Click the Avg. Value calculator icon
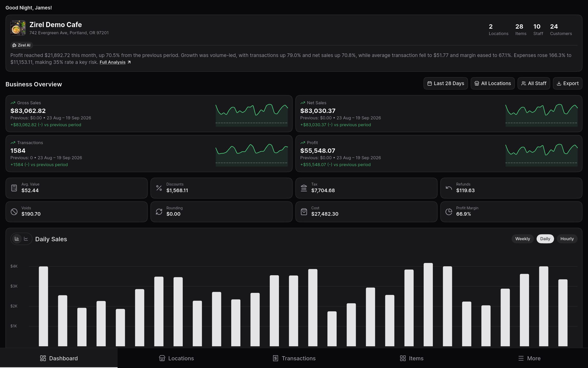This screenshot has height=368, width=588. coord(14,188)
